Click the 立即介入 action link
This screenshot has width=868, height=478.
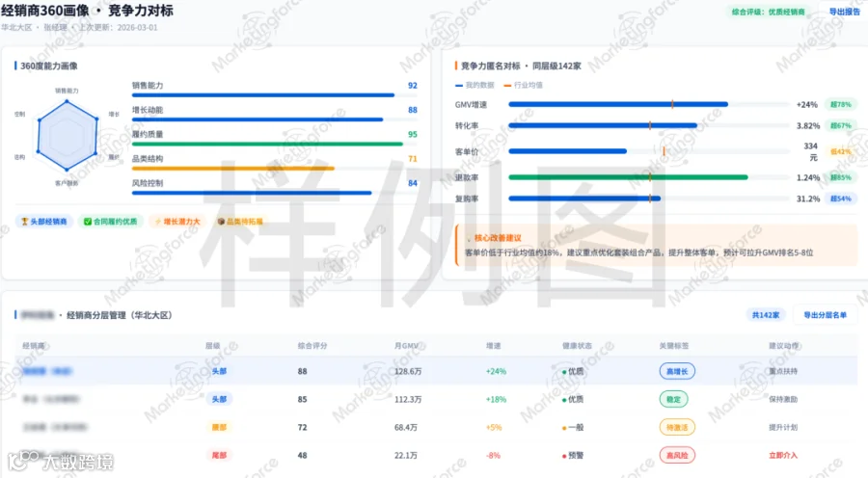[x=783, y=455]
